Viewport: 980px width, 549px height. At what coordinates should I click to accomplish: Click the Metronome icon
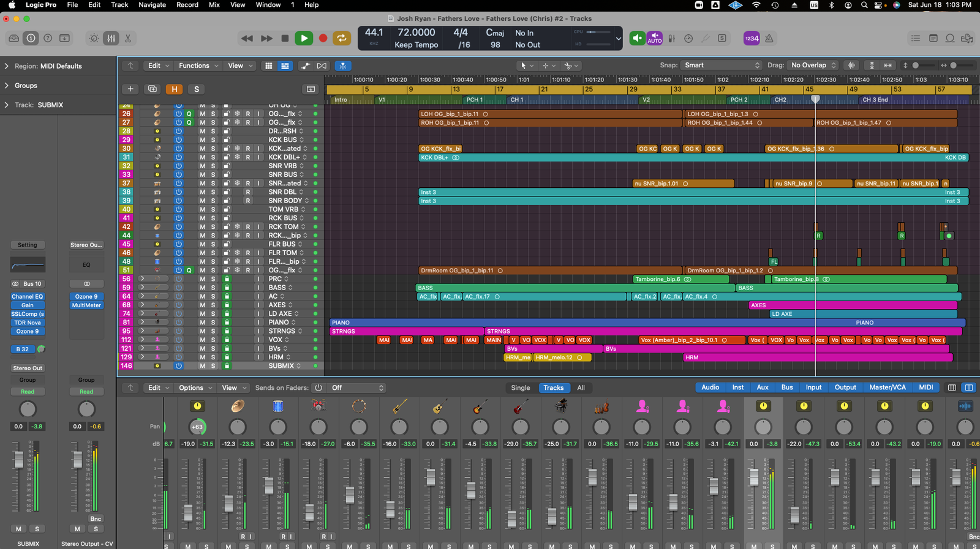pos(769,39)
